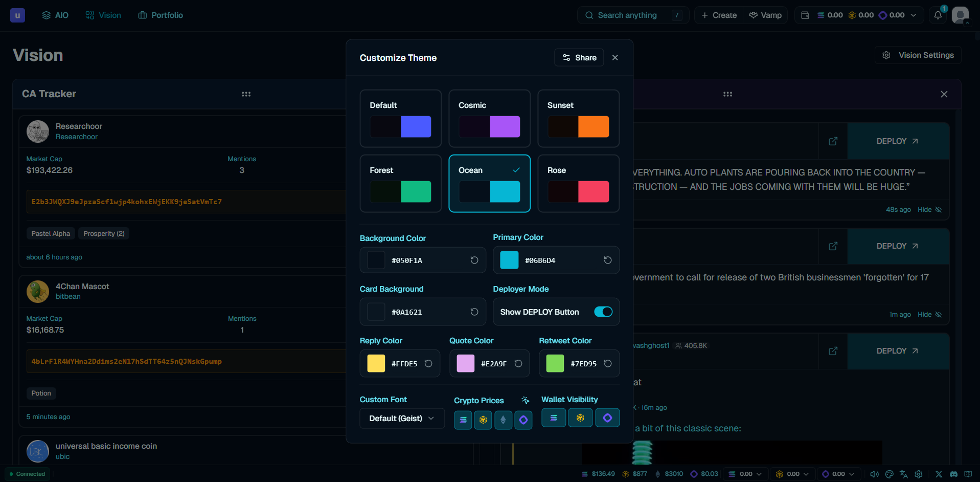Screen dimensions: 980x482
Task: Click the sound volume icon in footer
Action: point(875,474)
